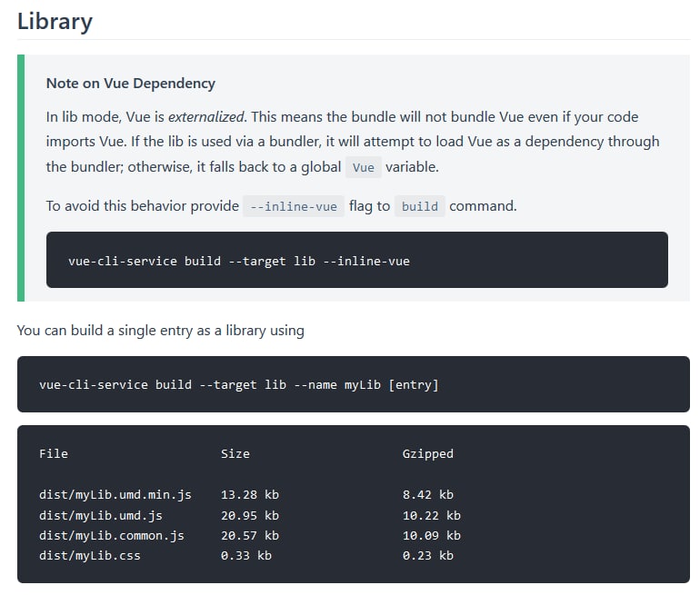700x595 pixels.
Task: Click the 'In lib mode, Vue is' text
Action: [105, 117]
